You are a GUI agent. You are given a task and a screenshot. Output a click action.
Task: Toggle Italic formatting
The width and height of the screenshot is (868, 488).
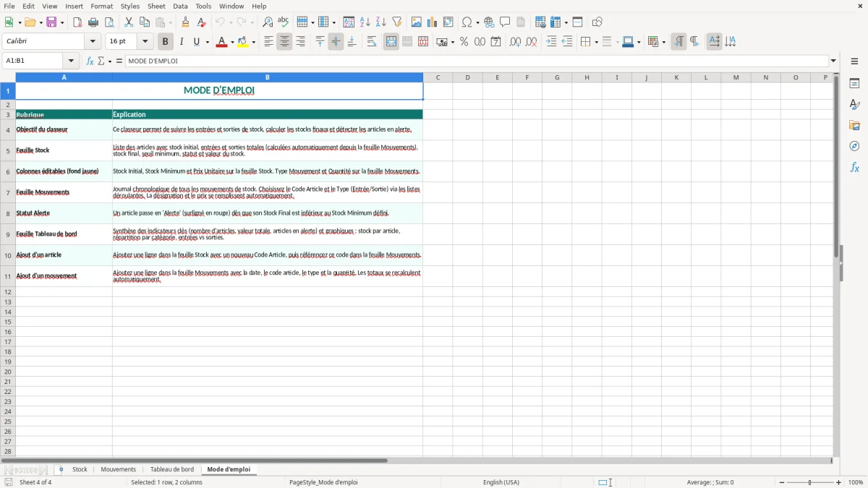(x=181, y=42)
